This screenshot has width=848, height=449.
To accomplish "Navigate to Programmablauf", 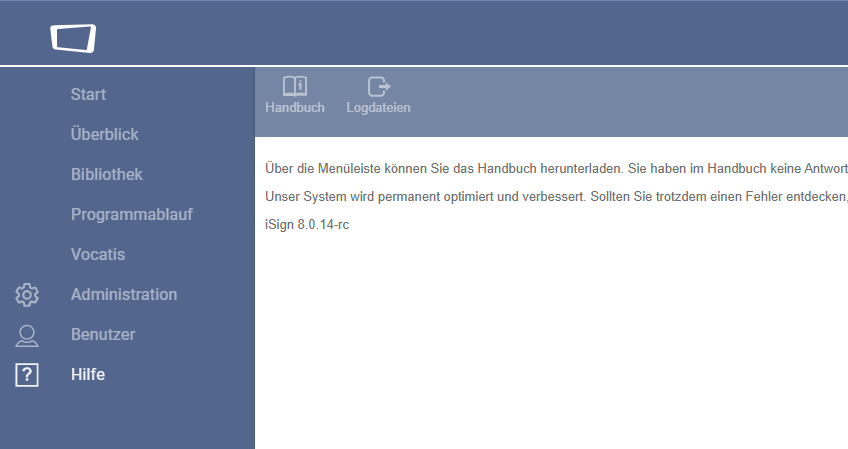I will [x=131, y=214].
